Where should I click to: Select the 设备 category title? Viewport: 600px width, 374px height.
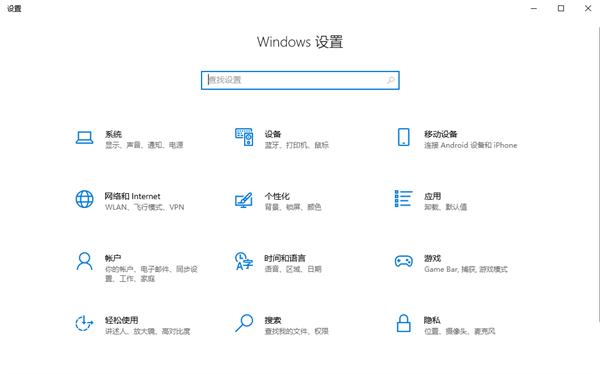point(273,134)
